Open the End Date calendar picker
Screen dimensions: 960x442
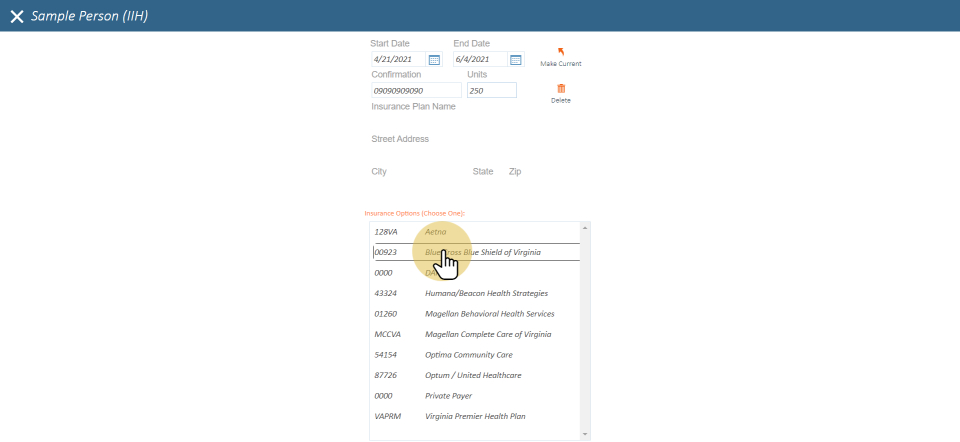point(516,60)
